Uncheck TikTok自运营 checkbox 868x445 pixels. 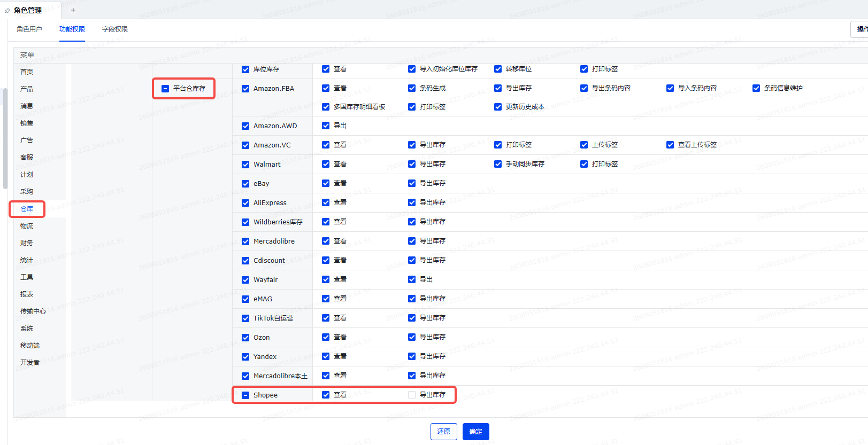245,318
